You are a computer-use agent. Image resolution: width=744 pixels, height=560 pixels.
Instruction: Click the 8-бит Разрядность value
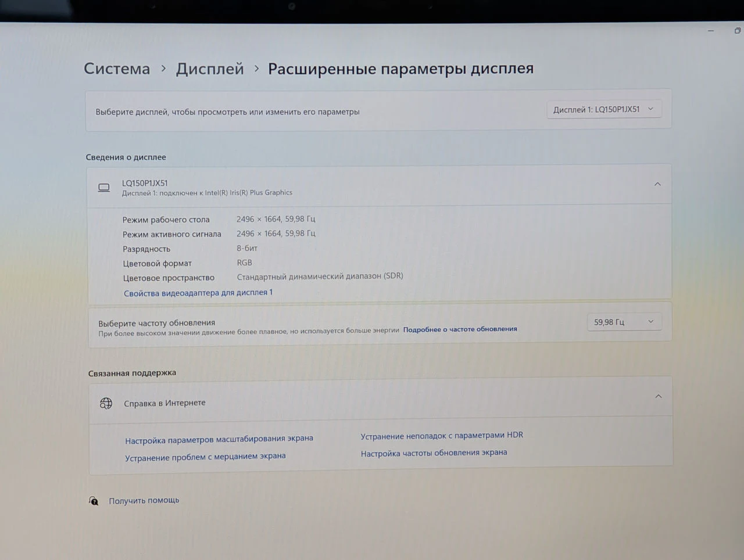tap(247, 248)
